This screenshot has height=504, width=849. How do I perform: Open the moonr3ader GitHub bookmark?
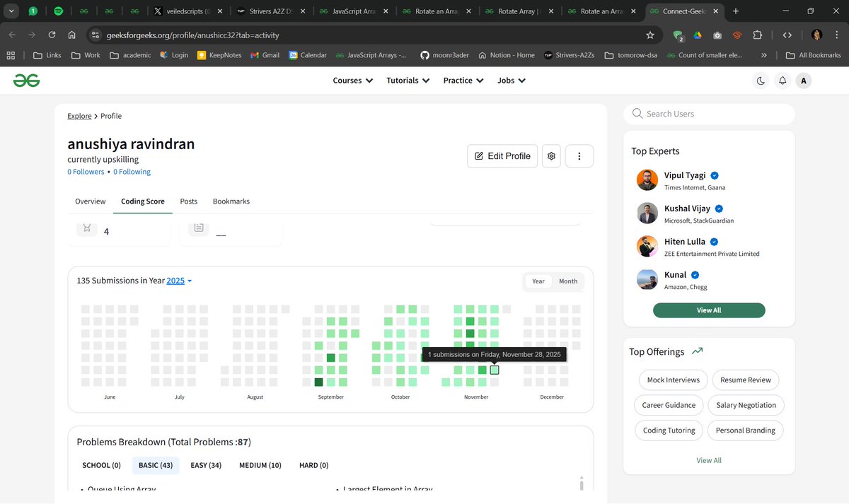(446, 55)
